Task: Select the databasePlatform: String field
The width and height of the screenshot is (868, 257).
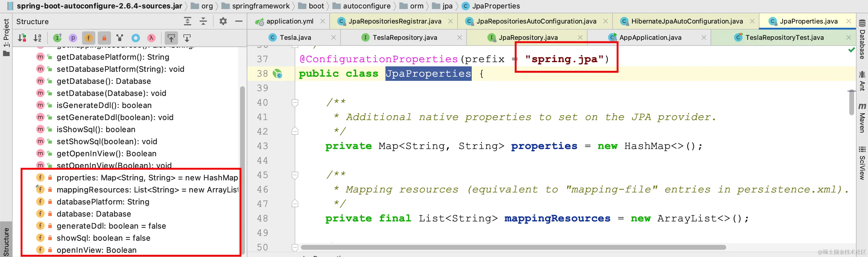Action: pos(103,202)
